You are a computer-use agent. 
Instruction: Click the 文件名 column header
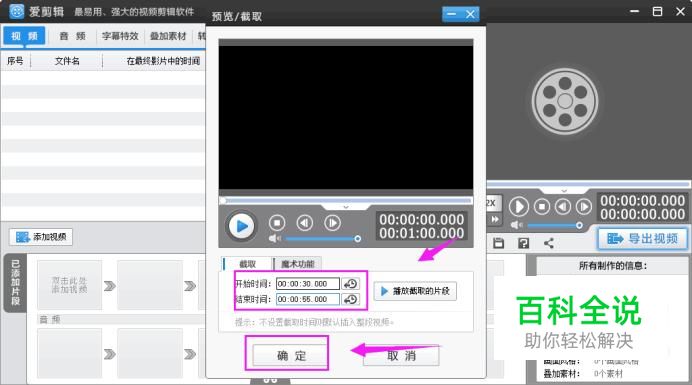pos(67,61)
